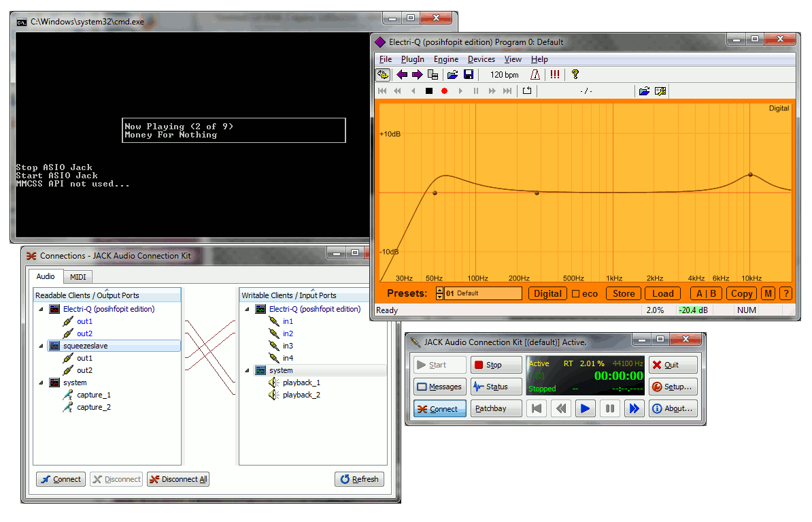
Task: Click the open folder icon beside the save icon
Action: tap(453, 75)
